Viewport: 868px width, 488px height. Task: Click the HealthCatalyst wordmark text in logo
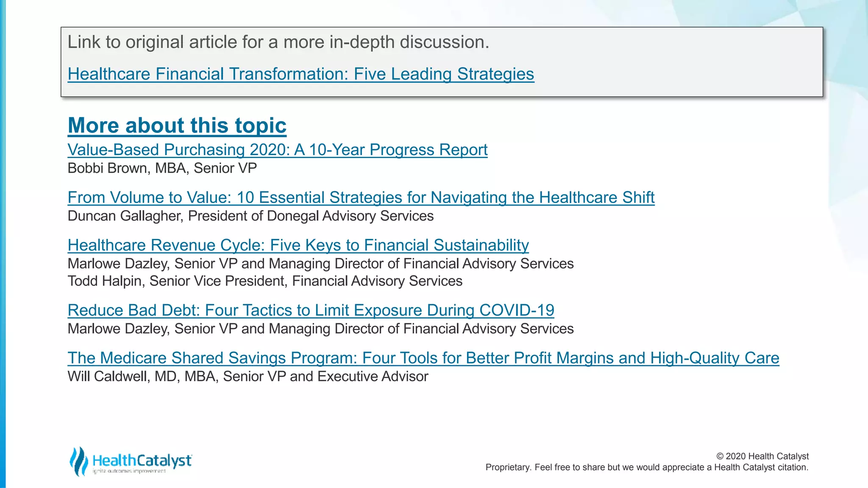pyautogui.click(x=142, y=460)
